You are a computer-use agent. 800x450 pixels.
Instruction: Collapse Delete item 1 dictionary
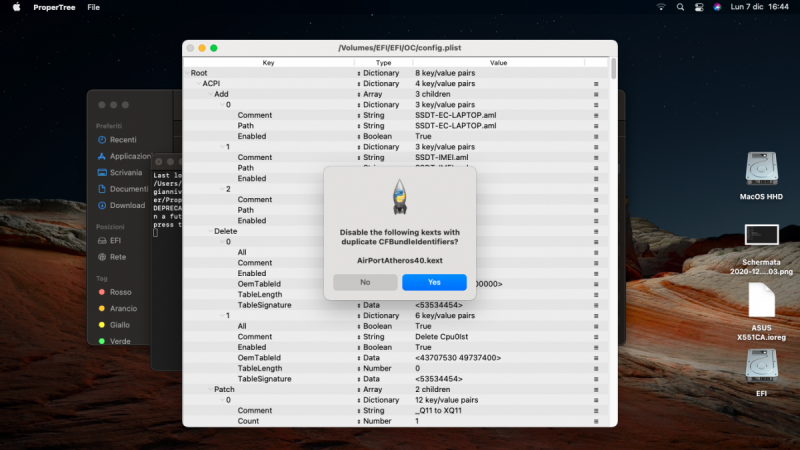point(222,316)
